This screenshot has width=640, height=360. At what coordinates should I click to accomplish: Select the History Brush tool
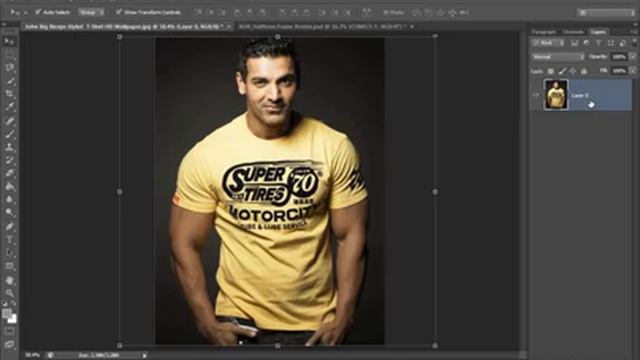[x=9, y=160]
